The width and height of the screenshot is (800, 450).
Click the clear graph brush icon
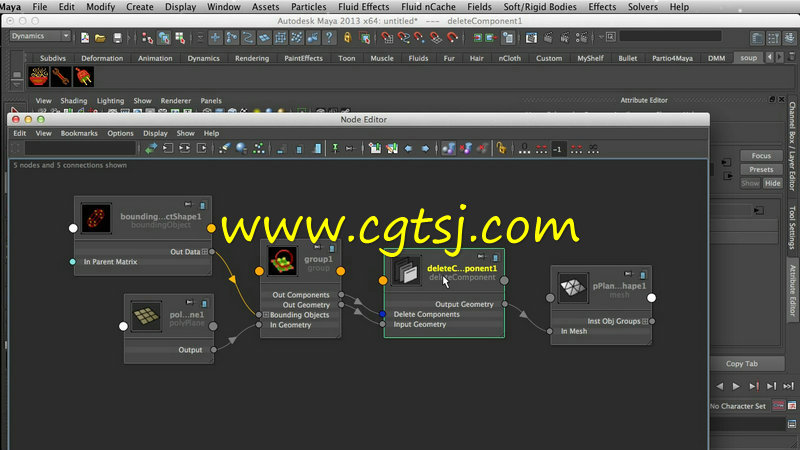[224, 148]
